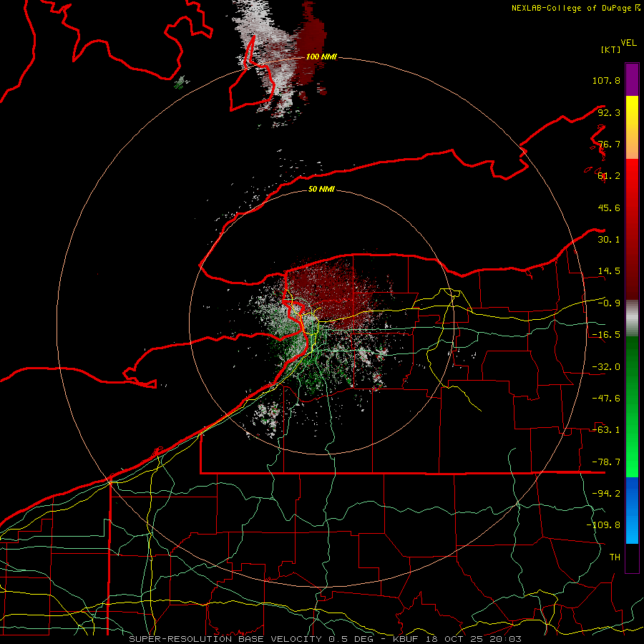Select the -94.2 velocity scale value
The image size is (644, 644).
[x=606, y=493]
